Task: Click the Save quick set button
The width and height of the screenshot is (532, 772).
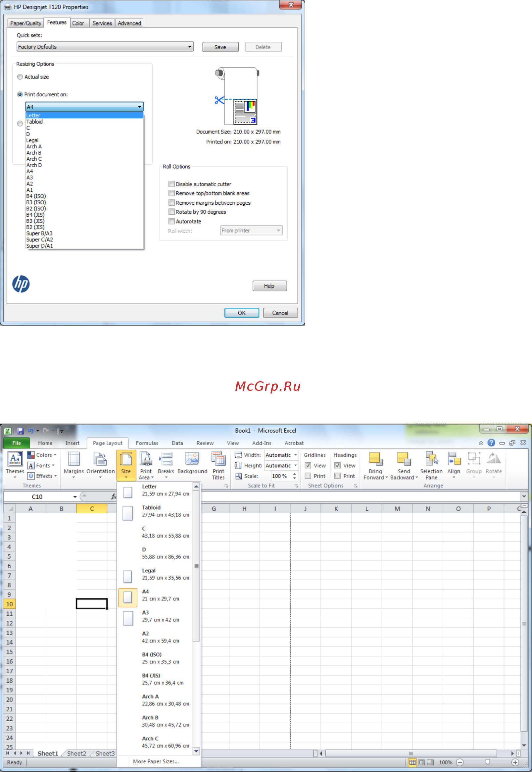Action: pos(220,47)
